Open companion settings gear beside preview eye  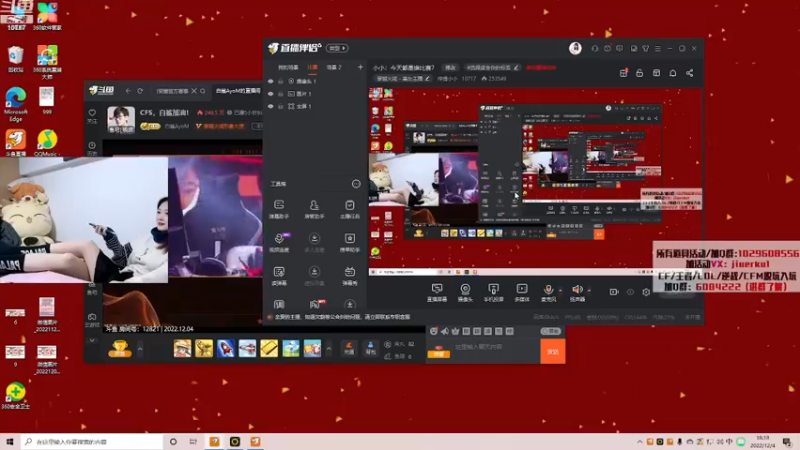pyautogui.click(x=646, y=292)
